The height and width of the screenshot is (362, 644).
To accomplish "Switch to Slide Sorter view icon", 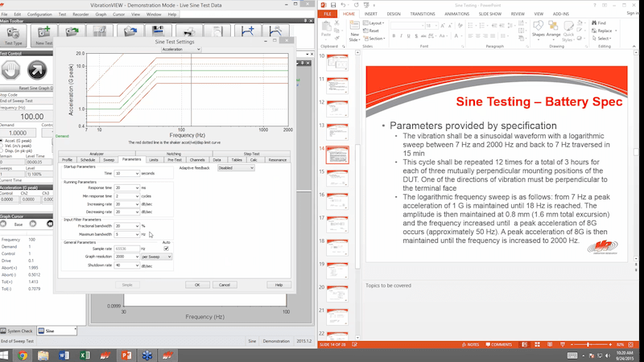I will [537, 345].
